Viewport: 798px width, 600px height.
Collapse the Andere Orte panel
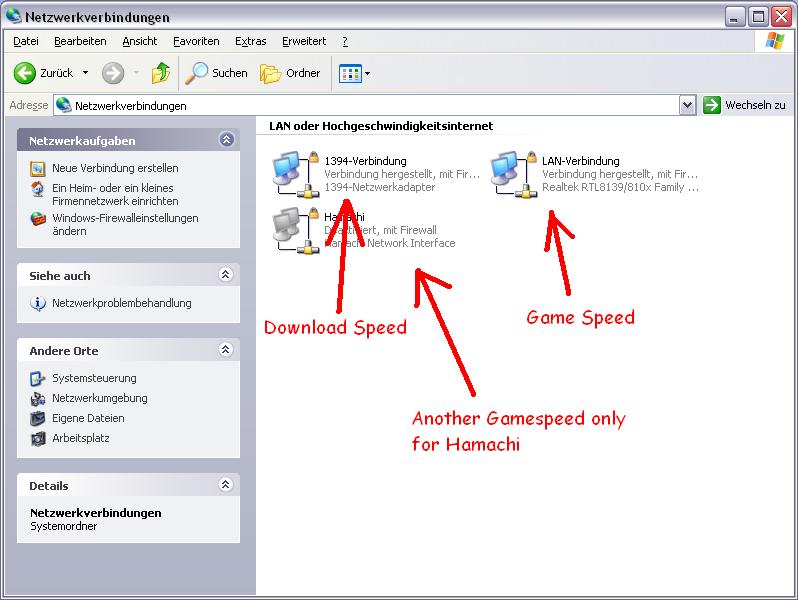point(226,351)
